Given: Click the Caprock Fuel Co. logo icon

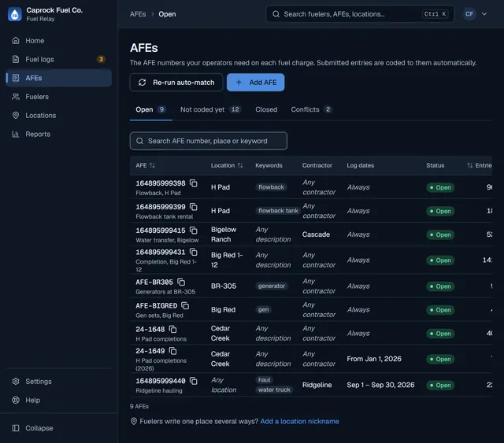Looking at the screenshot, I should (x=15, y=14).
